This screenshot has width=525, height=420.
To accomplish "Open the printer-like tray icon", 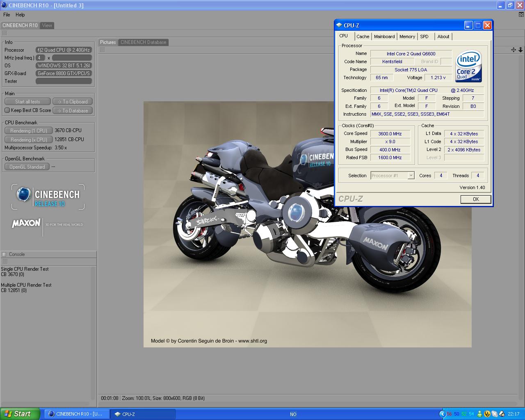I will 501,414.
